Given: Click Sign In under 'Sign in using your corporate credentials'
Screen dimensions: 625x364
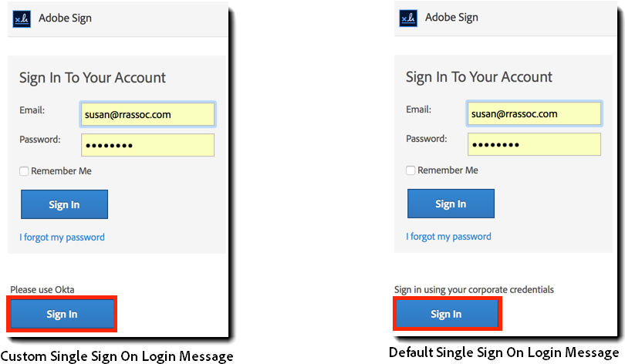Looking at the screenshot, I should [447, 314].
